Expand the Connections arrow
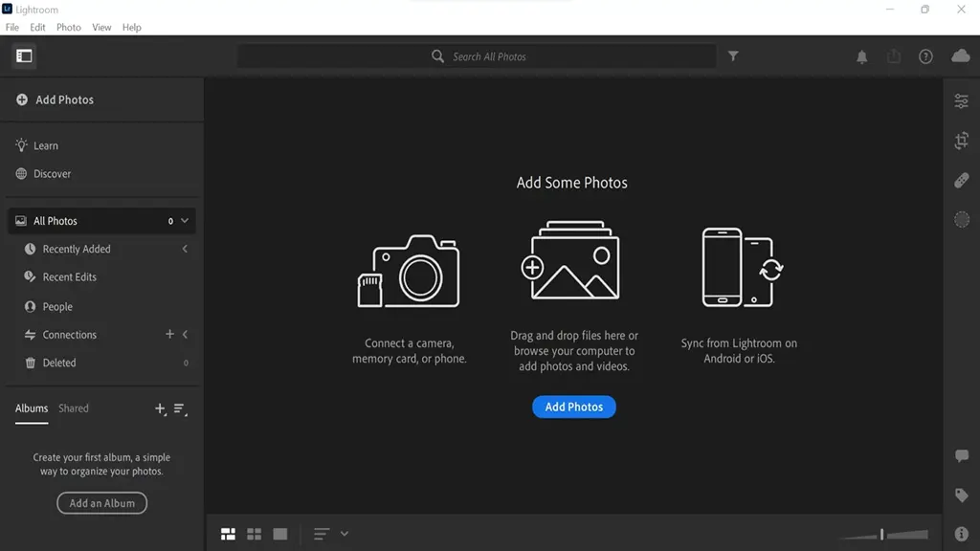Image resolution: width=980 pixels, height=551 pixels. coord(185,334)
